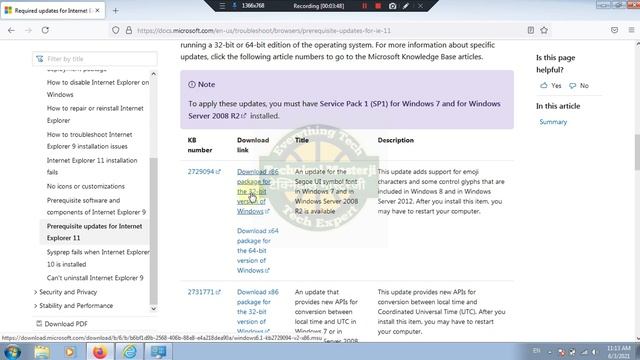Image resolution: width=640 pixels, height=360 pixels.
Task: Open a new tab with the plus button
Action: tap(116, 11)
